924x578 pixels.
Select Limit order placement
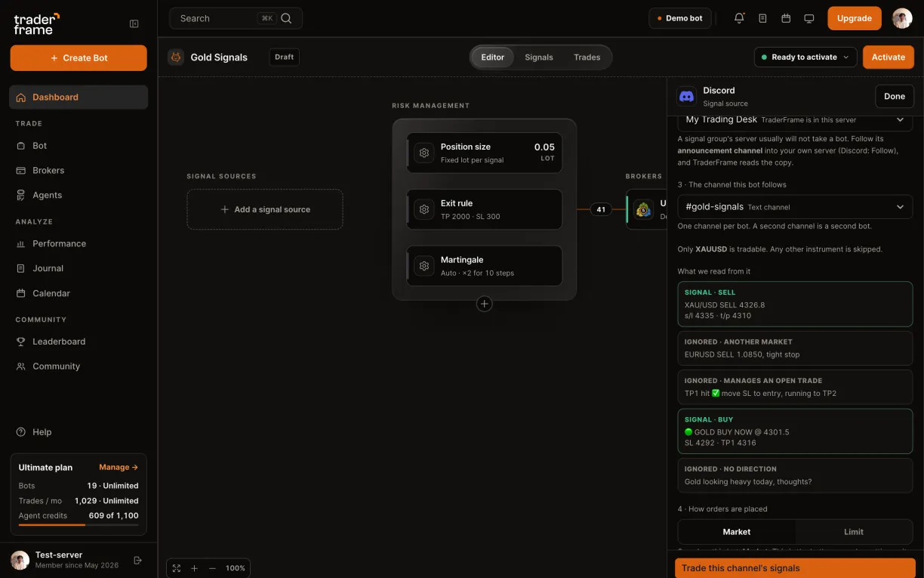(854, 532)
